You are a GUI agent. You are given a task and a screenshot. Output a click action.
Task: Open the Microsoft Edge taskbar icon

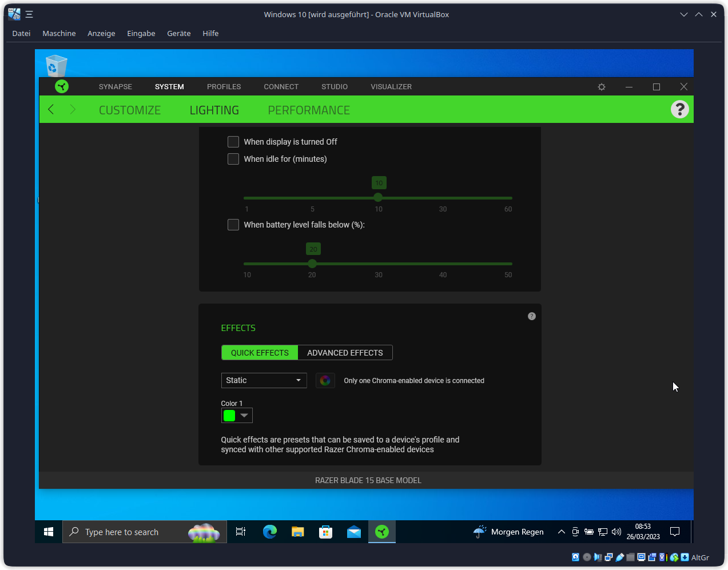pyautogui.click(x=269, y=532)
